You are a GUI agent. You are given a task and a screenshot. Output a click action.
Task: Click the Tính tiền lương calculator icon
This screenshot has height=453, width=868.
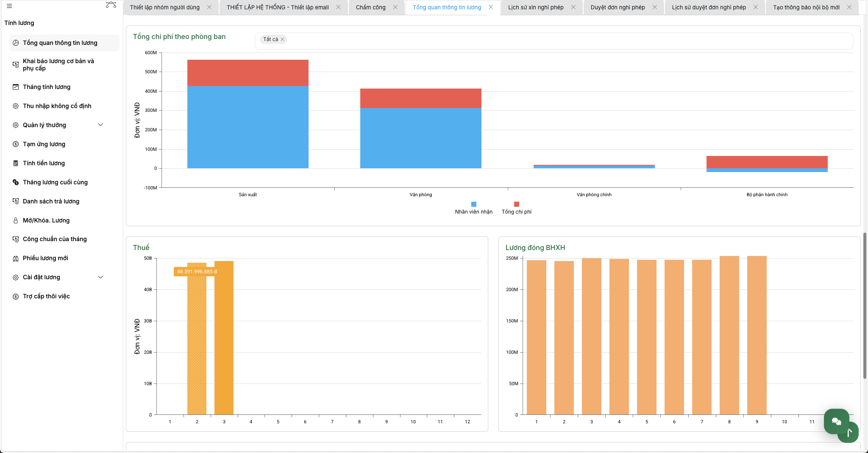point(16,163)
